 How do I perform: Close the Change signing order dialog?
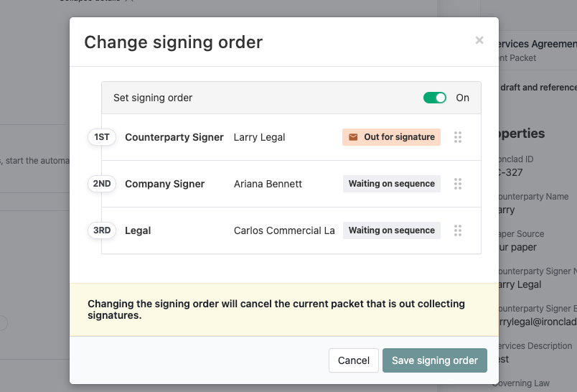479,40
